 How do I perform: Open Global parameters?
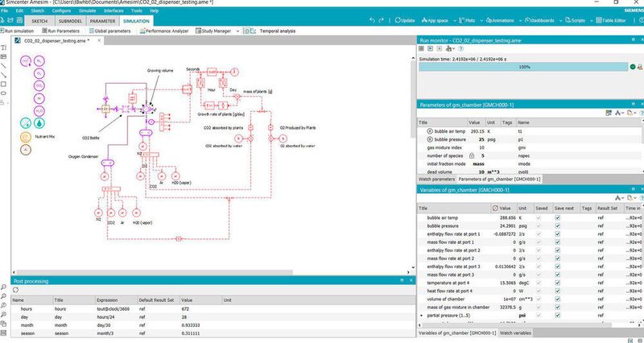coord(109,31)
